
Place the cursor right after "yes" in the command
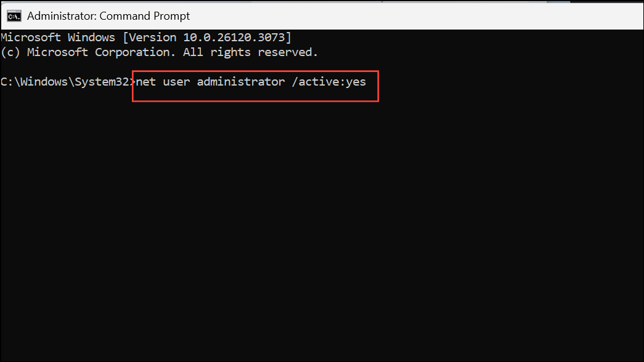point(366,82)
